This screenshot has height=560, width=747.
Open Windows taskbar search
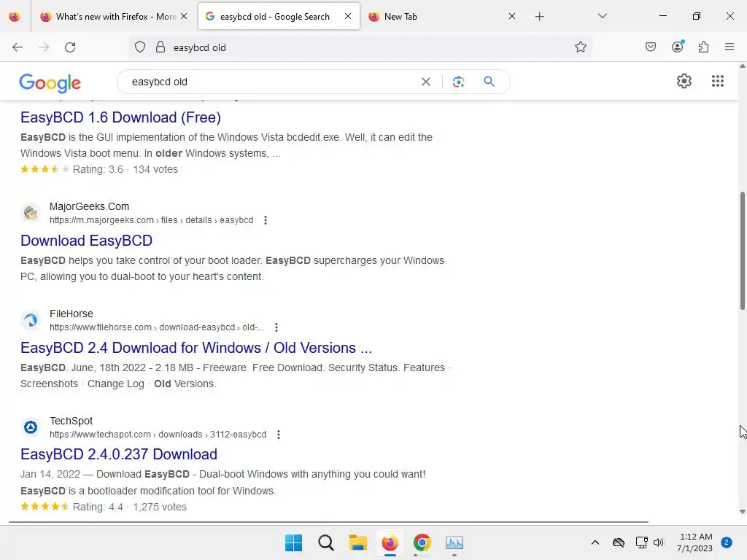point(326,542)
